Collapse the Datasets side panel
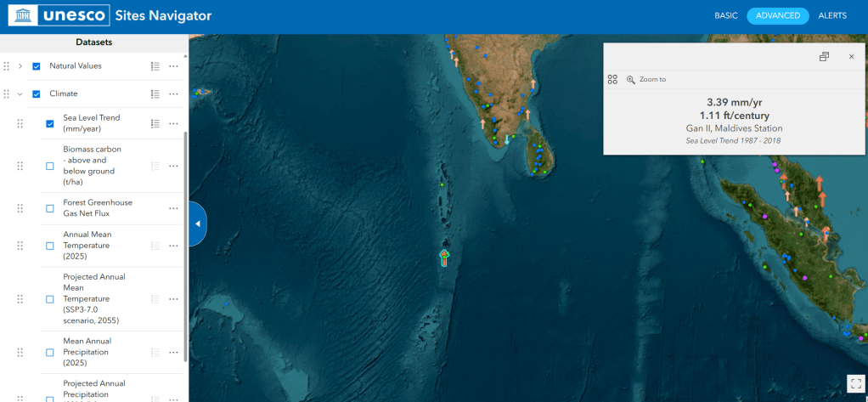Image resolution: width=868 pixels, height=402 pixels. (197, 224)
